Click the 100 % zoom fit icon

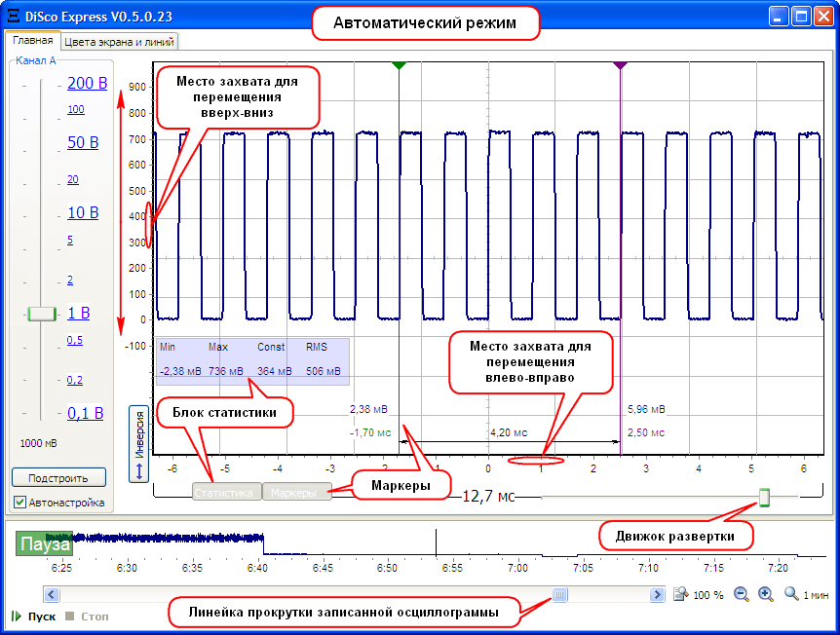point(681,594)
